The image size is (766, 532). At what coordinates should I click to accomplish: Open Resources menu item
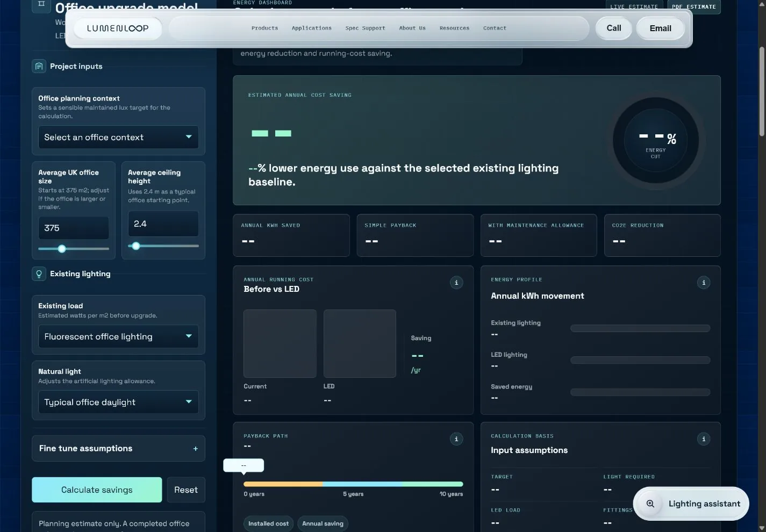(x=454, y=28)
